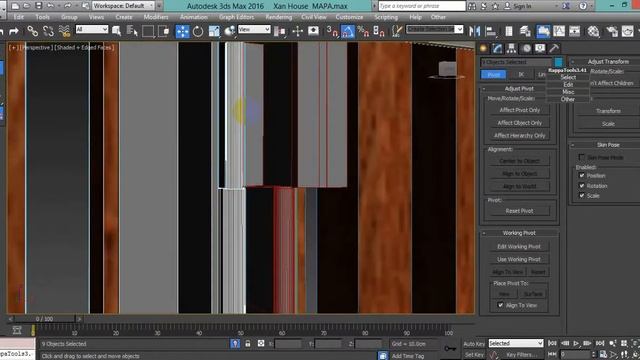This screenshot has height=360, width=640.
Task: Click the time slider 0 / 100
Action: tap(44, 319)
